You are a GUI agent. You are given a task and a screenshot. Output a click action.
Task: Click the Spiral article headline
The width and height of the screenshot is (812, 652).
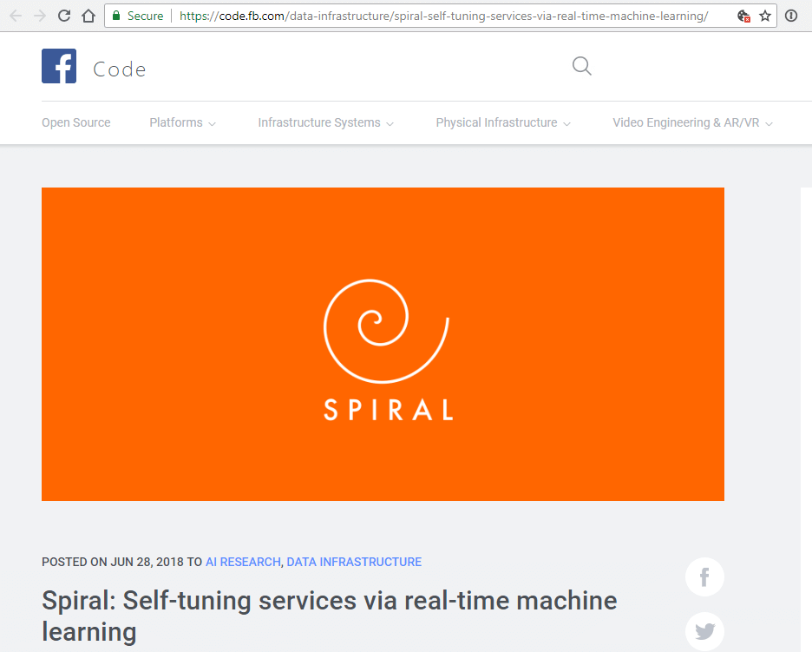329,600
